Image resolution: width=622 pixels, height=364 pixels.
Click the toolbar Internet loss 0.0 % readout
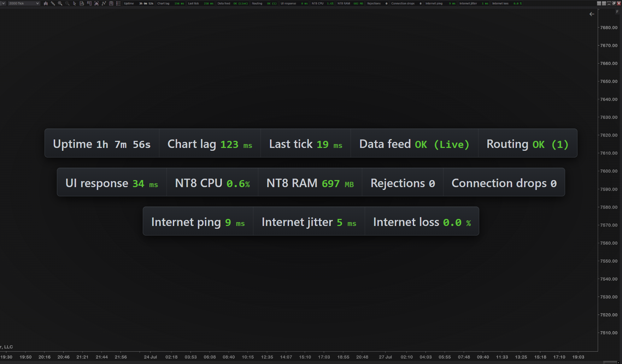[507, 3]
